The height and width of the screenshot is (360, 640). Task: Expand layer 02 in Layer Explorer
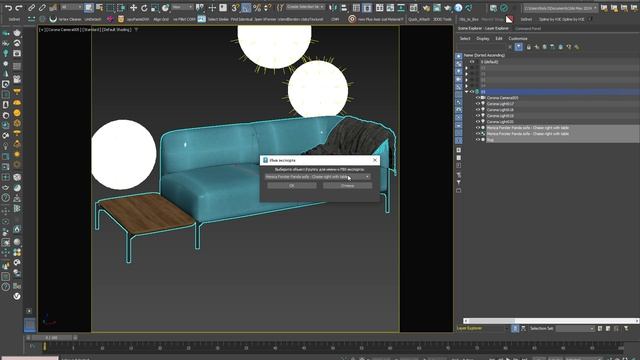467,74
